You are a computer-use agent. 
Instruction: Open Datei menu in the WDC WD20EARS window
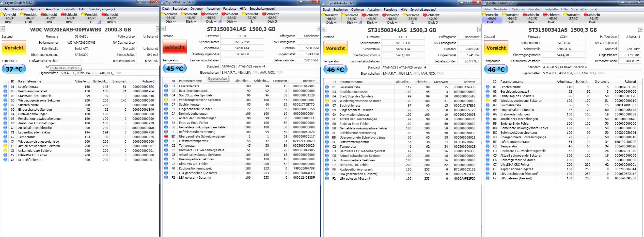(5, 9)
